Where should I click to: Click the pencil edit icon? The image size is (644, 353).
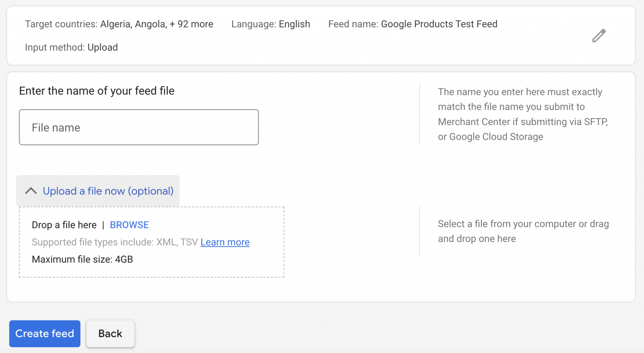[599, 35]
